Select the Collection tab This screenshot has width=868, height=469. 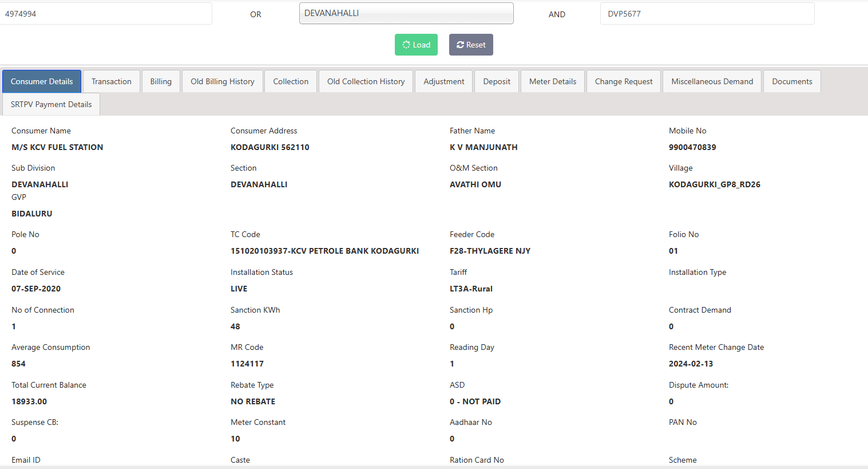tap(291, 81)
